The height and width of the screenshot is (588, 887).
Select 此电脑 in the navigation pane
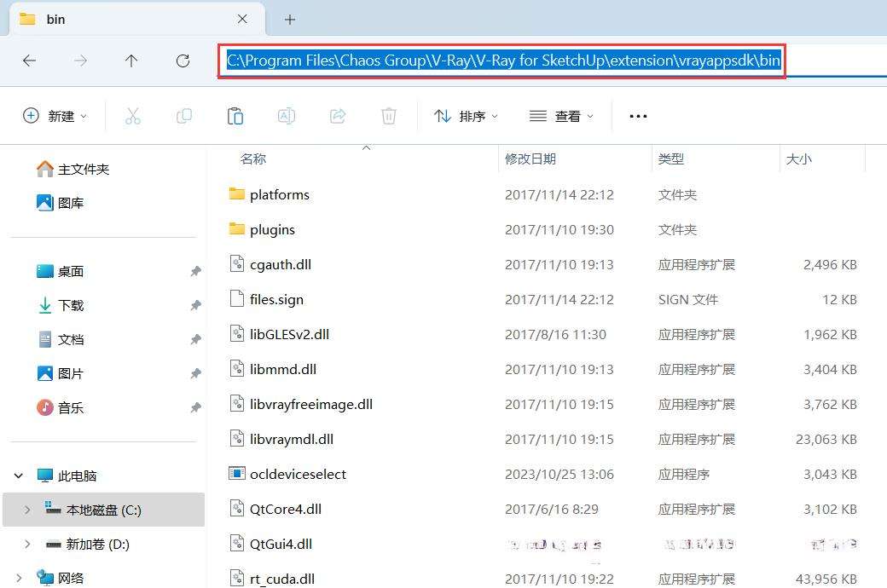pos(67,476)
